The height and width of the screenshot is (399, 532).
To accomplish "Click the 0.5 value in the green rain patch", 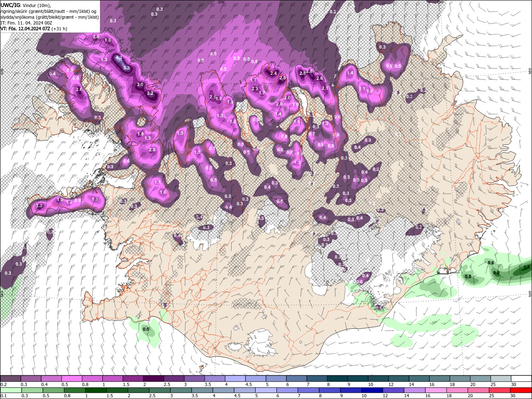I will [146, 329].
